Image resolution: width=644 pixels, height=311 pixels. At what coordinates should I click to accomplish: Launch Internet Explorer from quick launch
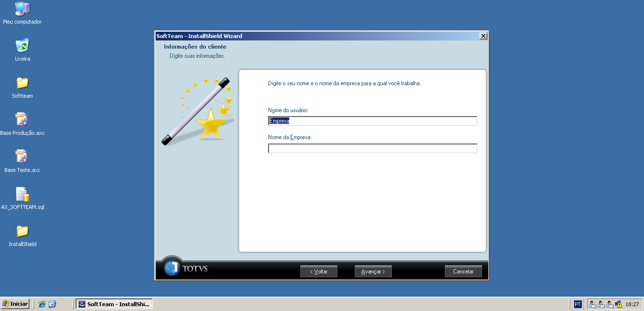(42, 304)
